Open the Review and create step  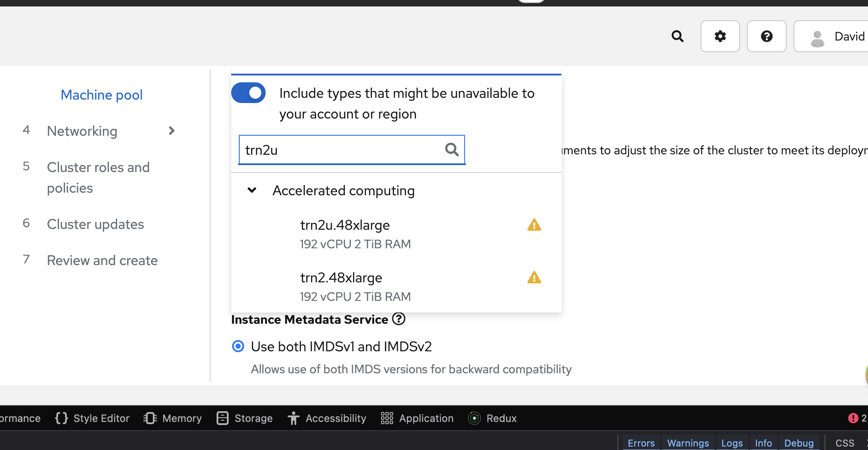(x=102, y=260)
